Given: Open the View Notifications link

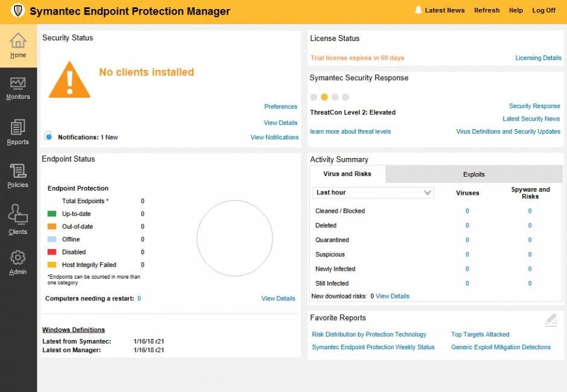Looking at the screenshot, I should [x=274, y=137].
